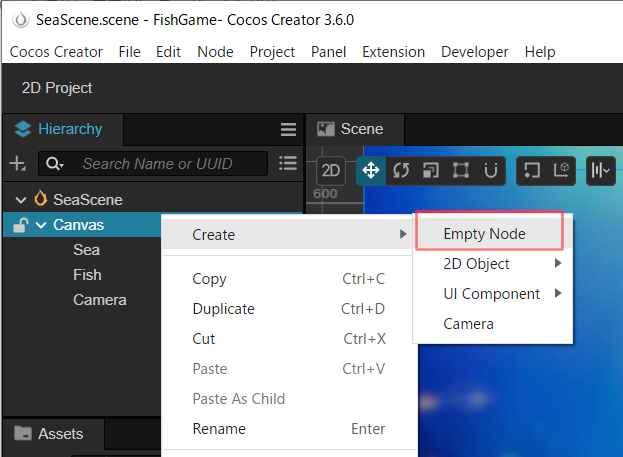
Task: Toggle the 2D view mode button
Action: click(330, 171)
